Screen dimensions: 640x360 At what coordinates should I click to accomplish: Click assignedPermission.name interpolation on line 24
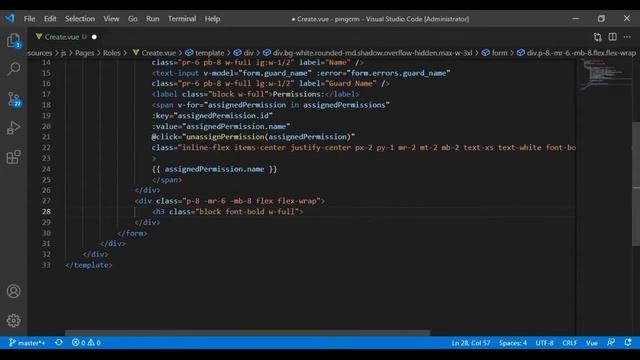214,169
